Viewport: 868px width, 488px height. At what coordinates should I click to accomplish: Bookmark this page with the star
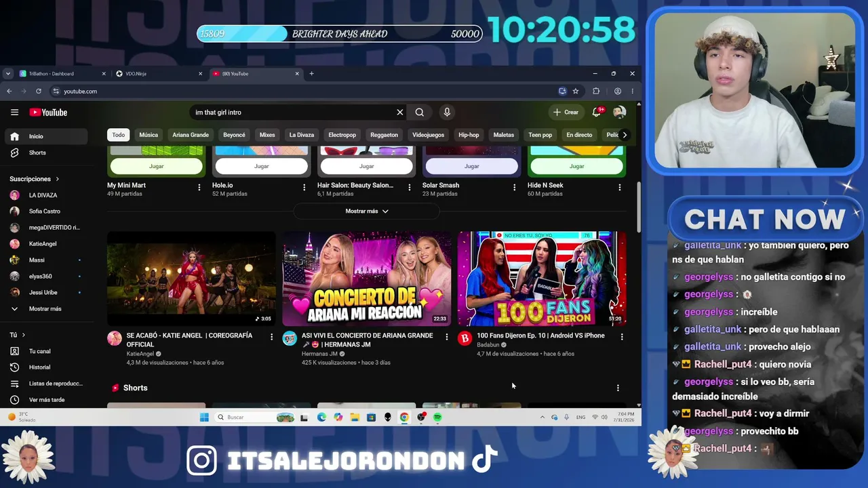[576, 91]
